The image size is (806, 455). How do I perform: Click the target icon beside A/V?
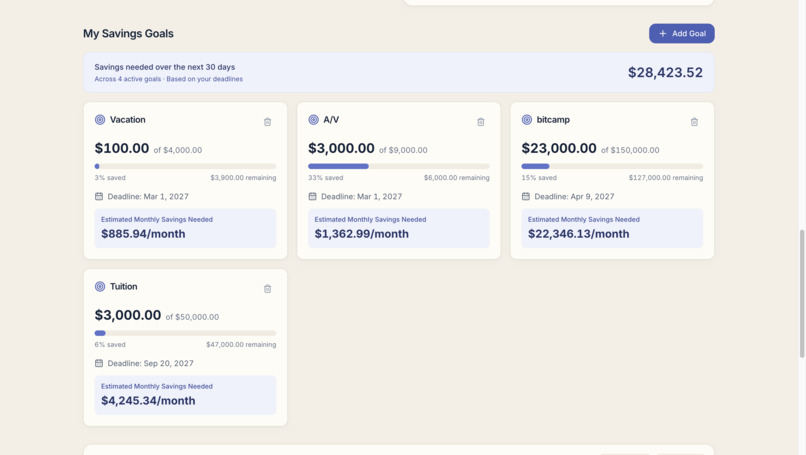(x=314, y=120)
